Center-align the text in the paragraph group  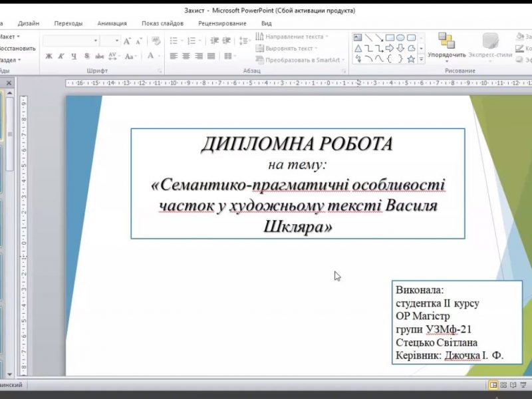point(186,57)
